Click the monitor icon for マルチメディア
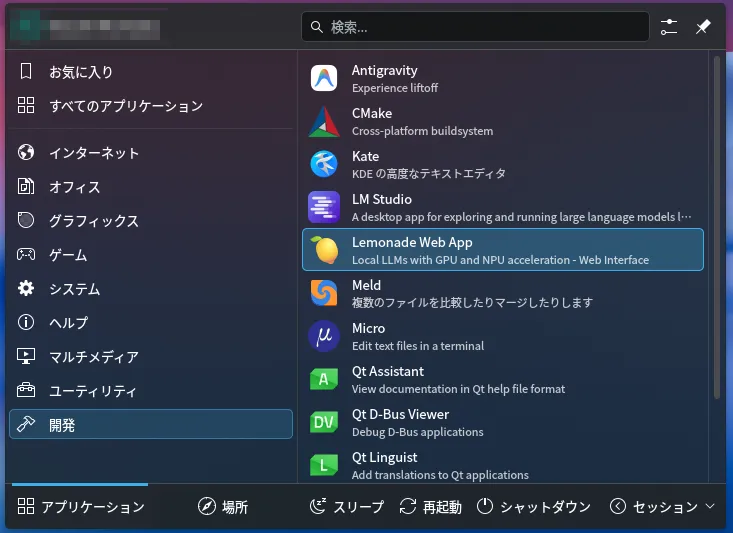The image size is (733, 533). tap(26, 356)
